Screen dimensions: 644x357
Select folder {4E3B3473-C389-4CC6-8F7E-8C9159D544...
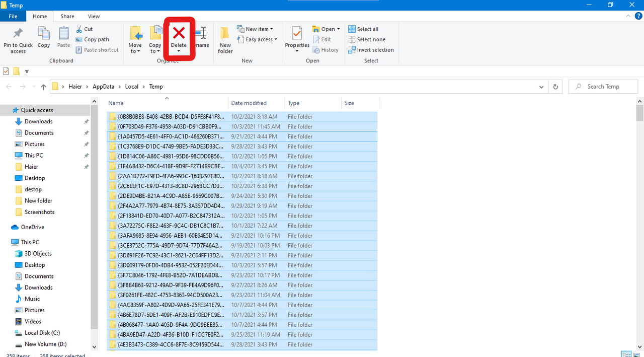click(x=242, y=345)
